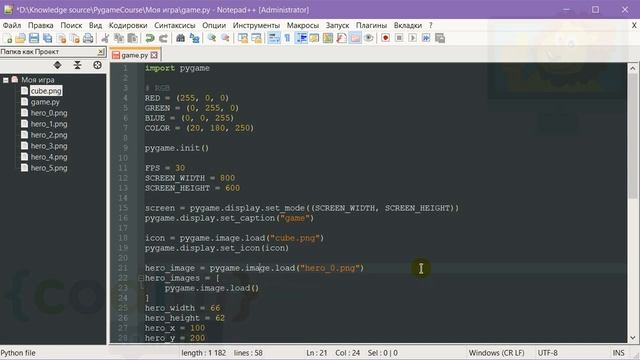This screenshot has width=640, height=360.
Task: Click the Redo toolbar icon
Action: click(163, 38)
